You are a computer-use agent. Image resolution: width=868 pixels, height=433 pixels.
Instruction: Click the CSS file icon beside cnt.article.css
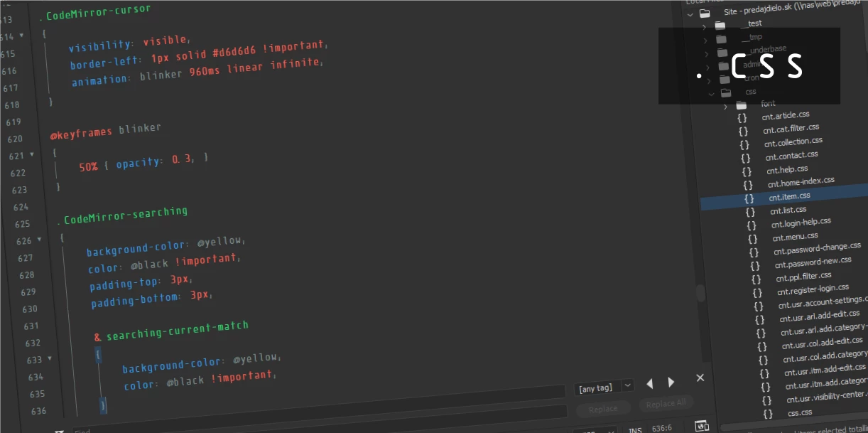point(742,118)
